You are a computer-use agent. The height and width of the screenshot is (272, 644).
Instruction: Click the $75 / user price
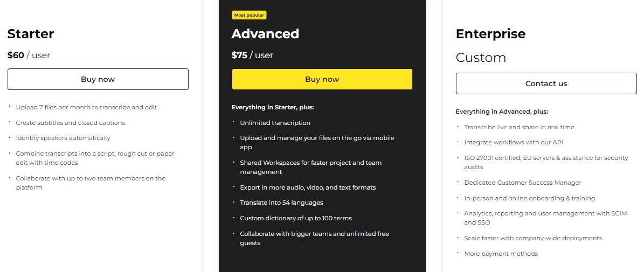[252, 55]
